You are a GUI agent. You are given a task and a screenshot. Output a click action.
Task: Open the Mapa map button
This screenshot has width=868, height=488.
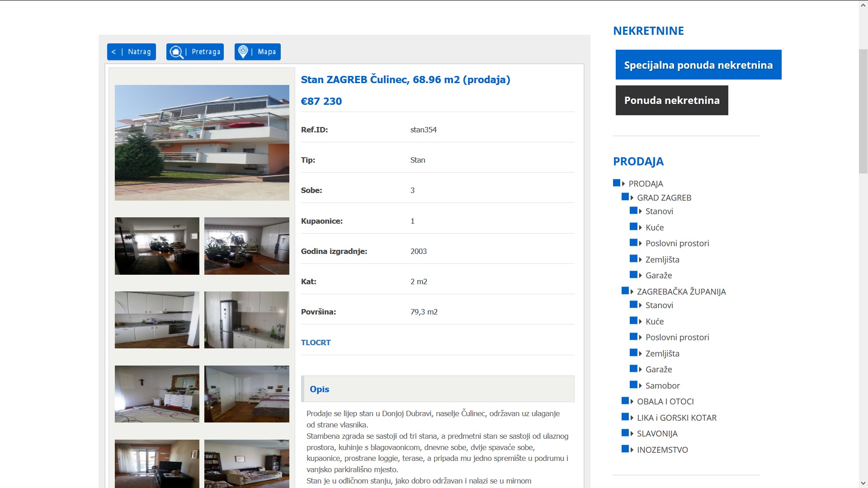pyautogui.click(x=258, y=52)
